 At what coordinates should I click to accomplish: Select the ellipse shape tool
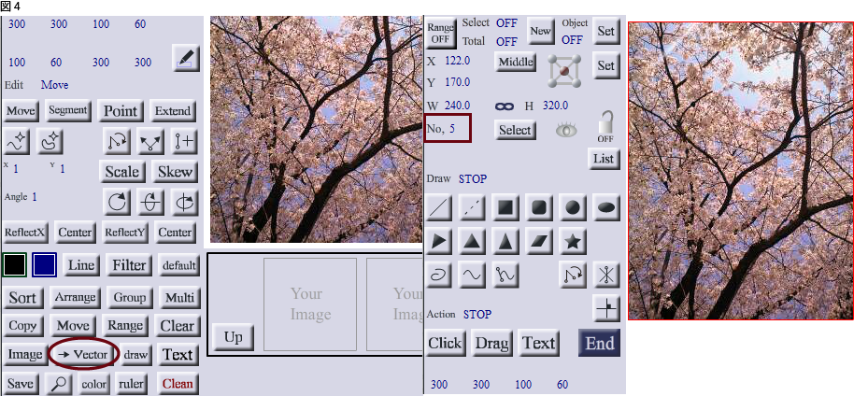[606, 208]
